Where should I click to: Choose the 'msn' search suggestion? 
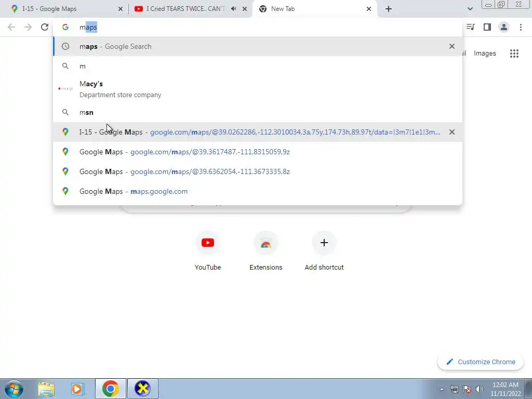point(258,112)
